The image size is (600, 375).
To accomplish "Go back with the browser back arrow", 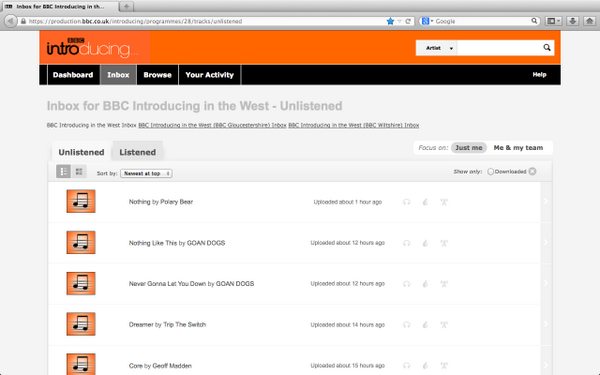I will tap(11, 21).
